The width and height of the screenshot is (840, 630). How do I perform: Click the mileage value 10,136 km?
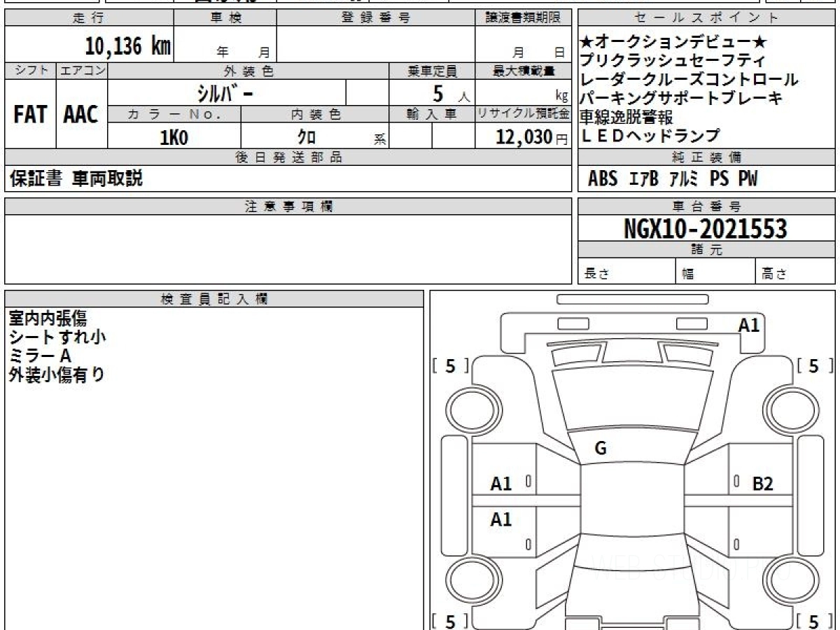point(128,46)
